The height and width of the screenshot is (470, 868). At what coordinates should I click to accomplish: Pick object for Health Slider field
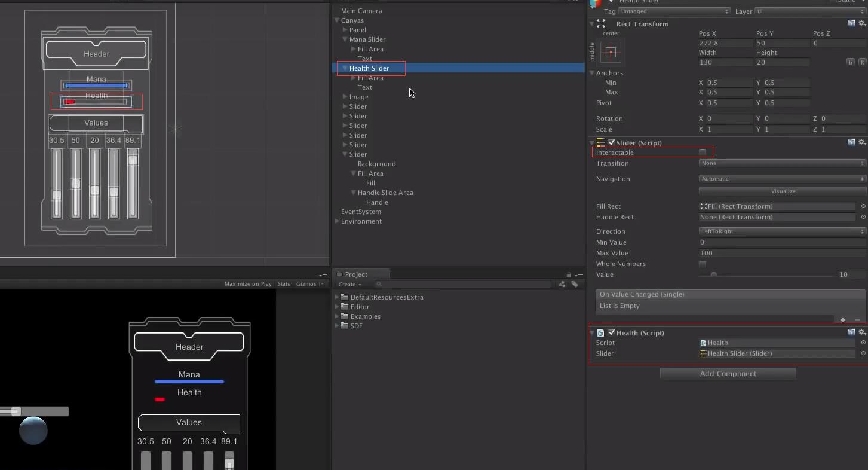pyautogui.click(x=863, y=353)
